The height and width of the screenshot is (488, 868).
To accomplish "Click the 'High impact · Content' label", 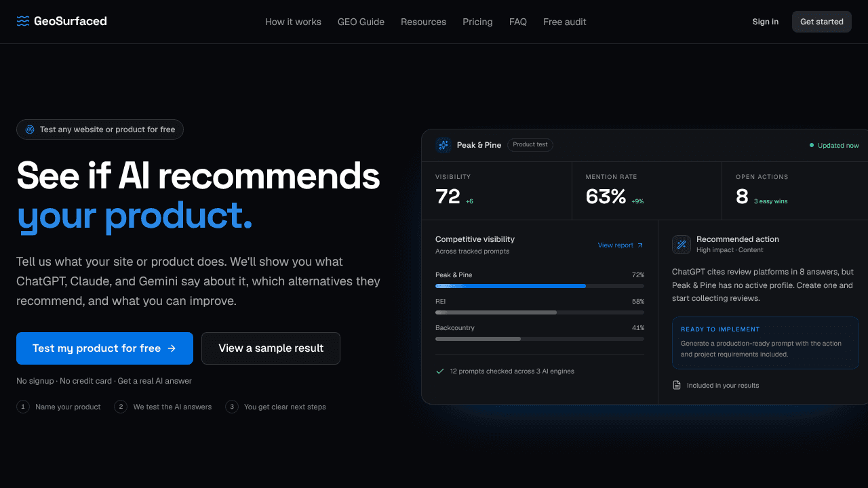I will [730, 250].
